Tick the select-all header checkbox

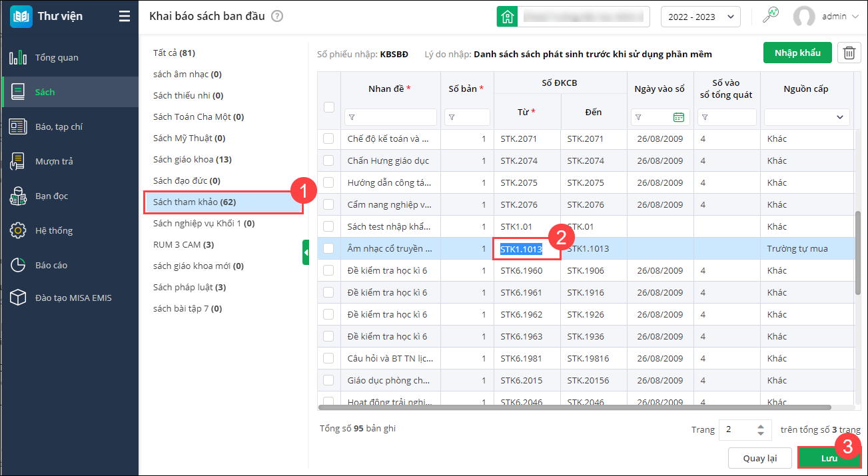(328, 107)
